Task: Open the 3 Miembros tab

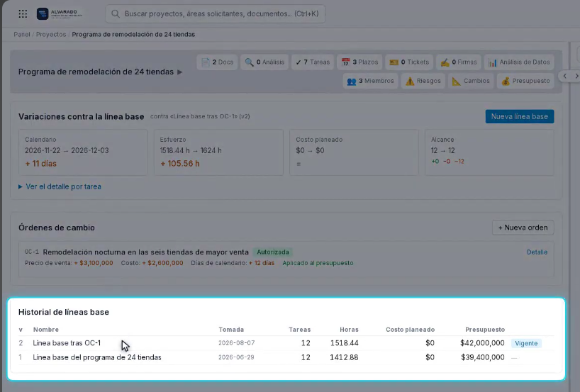Action: (x=370, y=81)
